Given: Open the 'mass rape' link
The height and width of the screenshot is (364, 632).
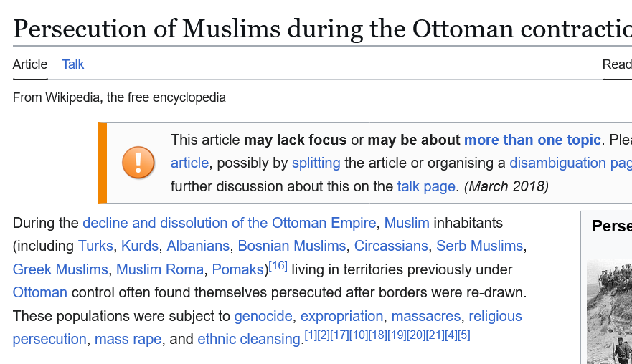Looking at the screenshot, I should pos(128,339).
